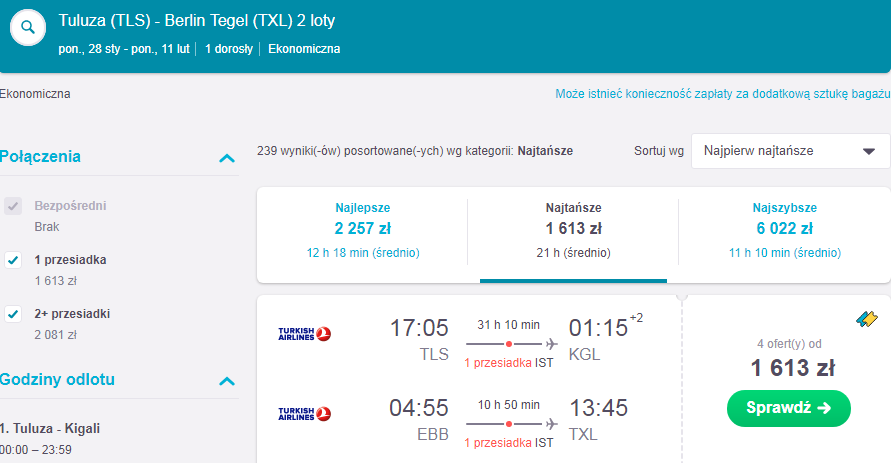Viewport: 891px width, 463px height.
Task: Click the green Sprawdź button
Action: pyautogui.click(x=789, y=408)
